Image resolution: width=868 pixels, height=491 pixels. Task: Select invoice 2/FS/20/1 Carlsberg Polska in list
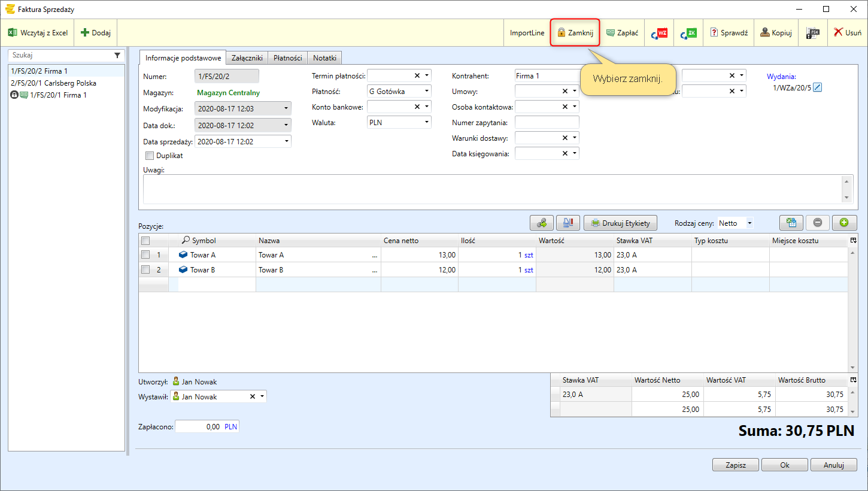click(x=54, y=83)
